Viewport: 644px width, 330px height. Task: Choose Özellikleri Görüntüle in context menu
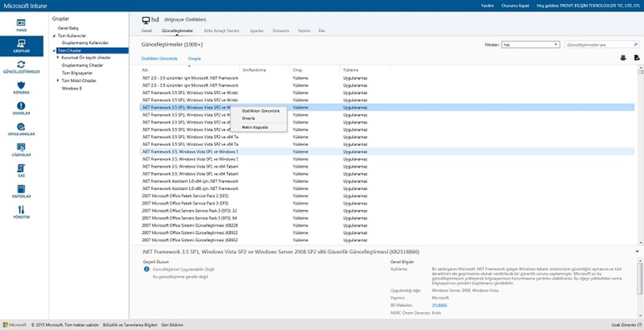coord(260,111)
